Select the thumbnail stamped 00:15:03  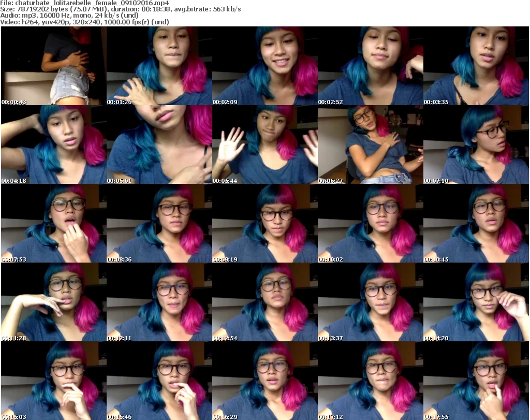[x=54, y=381]
